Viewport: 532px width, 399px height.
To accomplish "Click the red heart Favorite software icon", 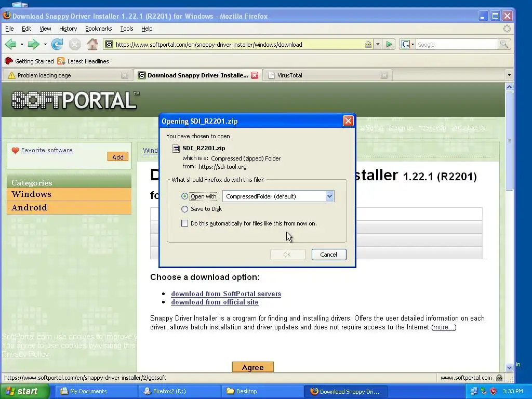I will coord(15,150).
